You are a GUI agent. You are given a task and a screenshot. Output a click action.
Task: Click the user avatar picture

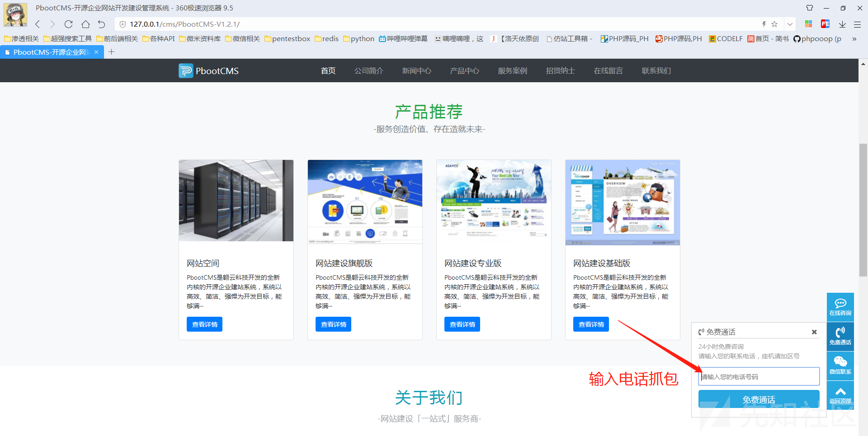(15, 14)
